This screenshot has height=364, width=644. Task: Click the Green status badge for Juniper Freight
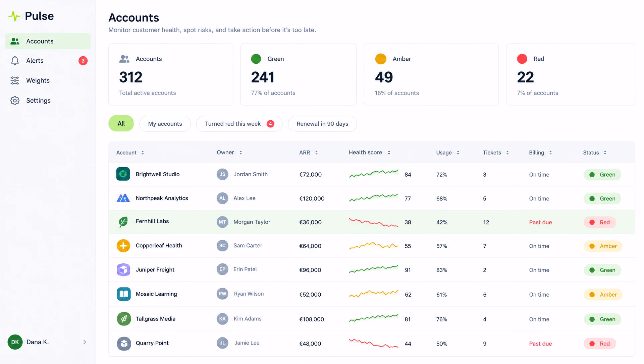[602, 270]
